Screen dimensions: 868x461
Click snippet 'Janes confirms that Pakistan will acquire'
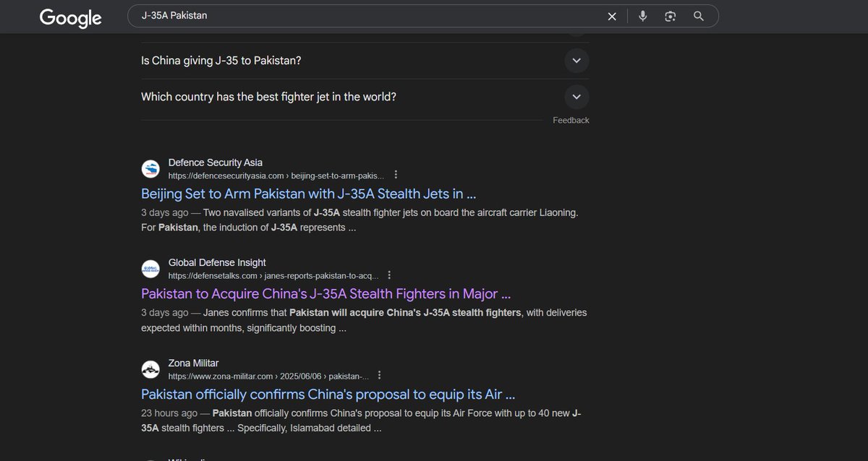click(x=364, y=321)
